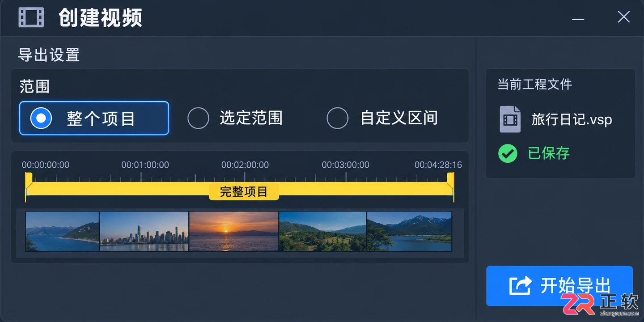Click the 旅行日记.vsp file name

point(572,120)
